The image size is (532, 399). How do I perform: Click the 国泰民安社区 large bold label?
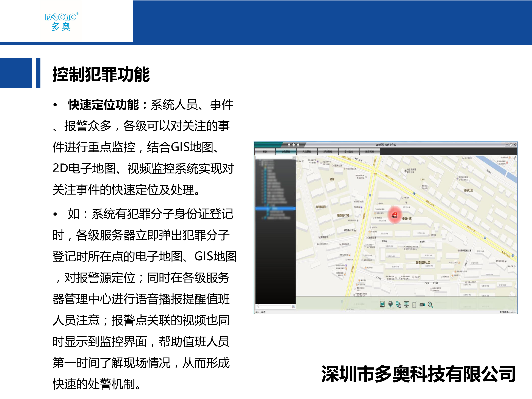coord(423,262)
